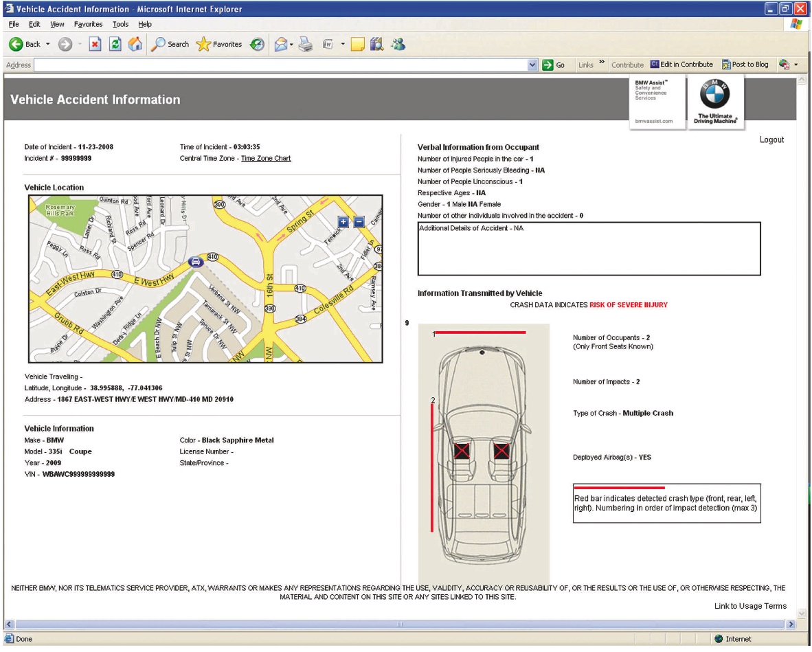The image size is (812, 652).
Task: Click Post to Blog button
Action: tap(745, 65)
